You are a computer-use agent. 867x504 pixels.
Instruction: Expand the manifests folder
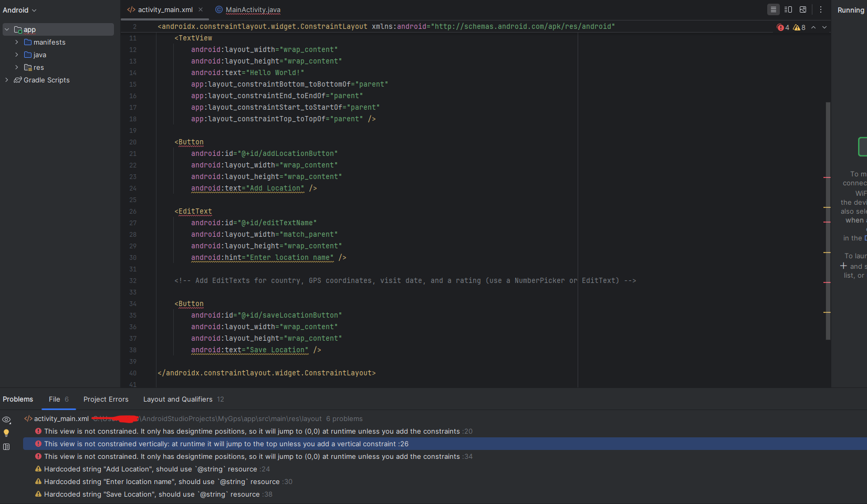coord(16,42)
